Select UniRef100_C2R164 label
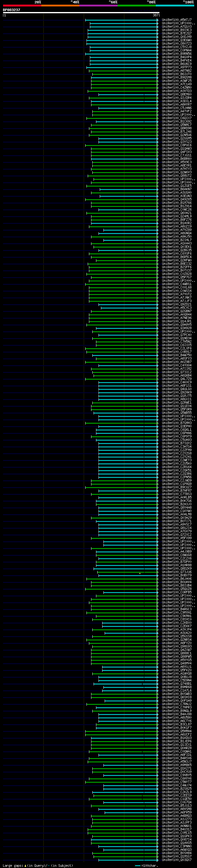 pyautogui.click(x=177, y=467)
